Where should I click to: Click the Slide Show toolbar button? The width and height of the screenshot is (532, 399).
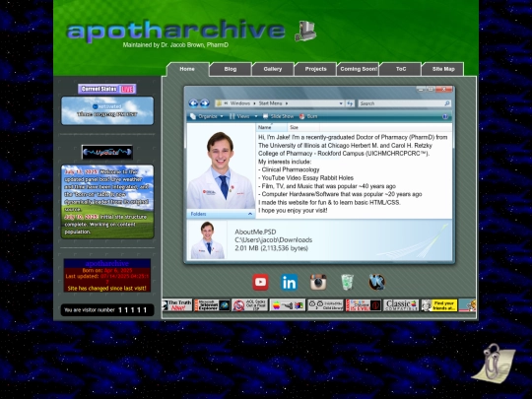click(x=278, y=116)
